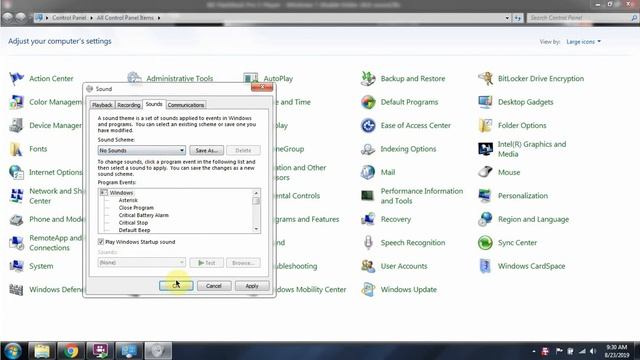Untick Play Windows Startup sound checkbox
The image size is (640, 360).
coord(101,242)
